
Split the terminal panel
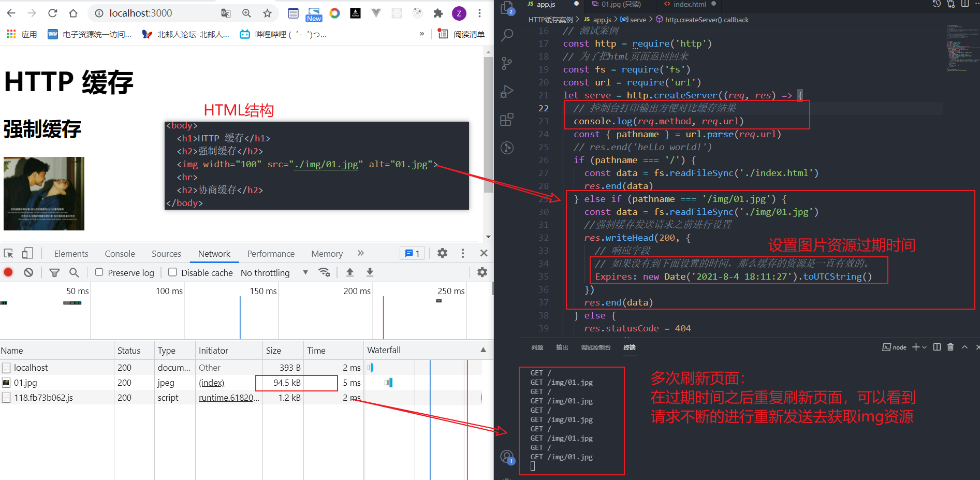click(x=937, y=347)
